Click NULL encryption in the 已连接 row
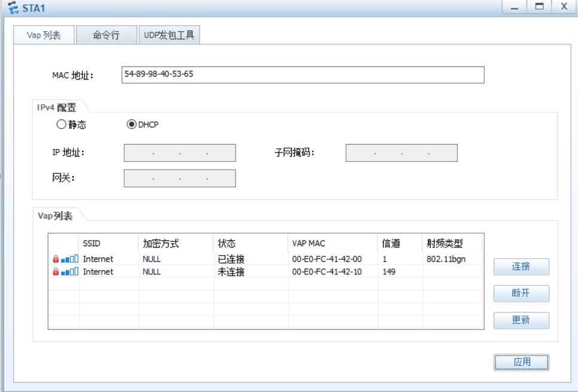 (151, 259)
